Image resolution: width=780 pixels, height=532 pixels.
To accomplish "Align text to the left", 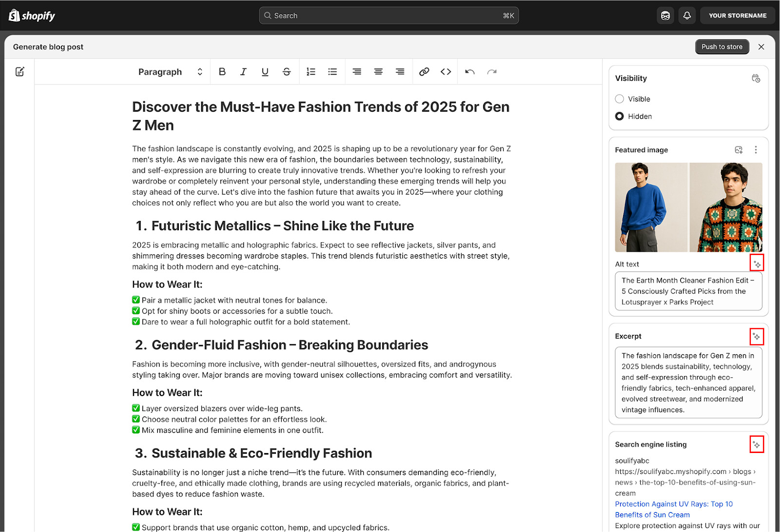I will click(357, 72).
